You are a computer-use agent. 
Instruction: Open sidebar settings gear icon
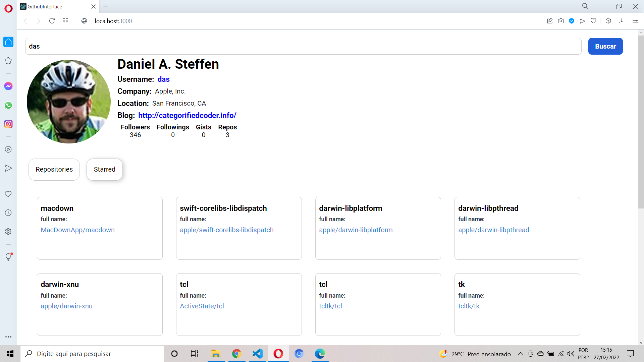point(8,232)
